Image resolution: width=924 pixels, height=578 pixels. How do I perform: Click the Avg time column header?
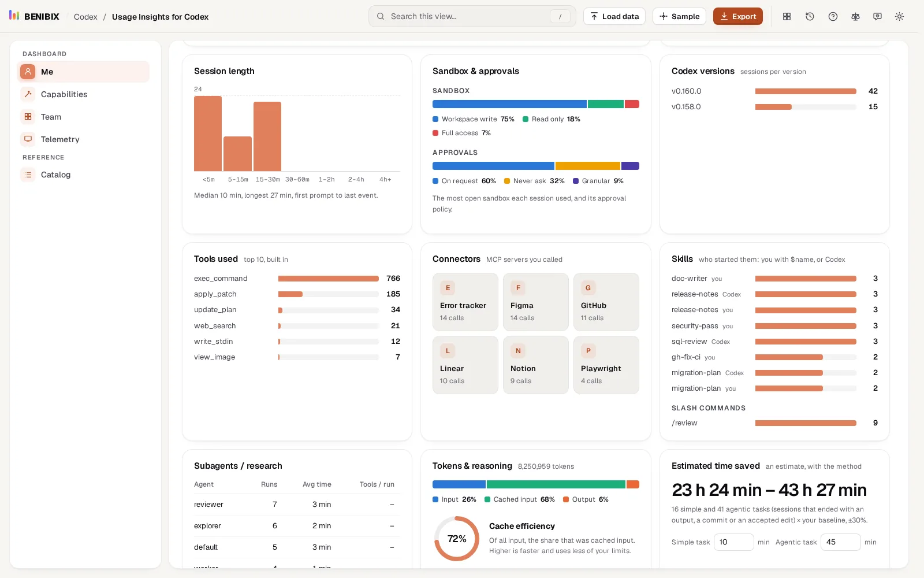pyautogui.click(x=317, y=484)
